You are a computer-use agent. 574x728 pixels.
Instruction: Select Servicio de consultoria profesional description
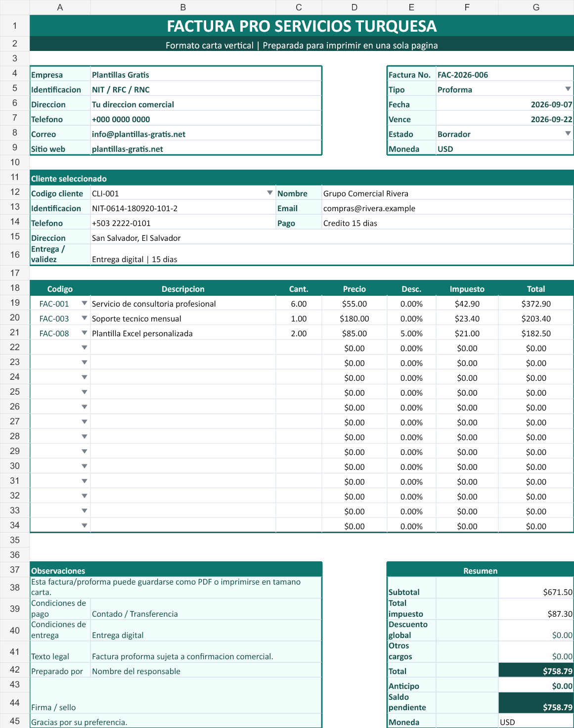pyautogui.click(x=183, y=304)
